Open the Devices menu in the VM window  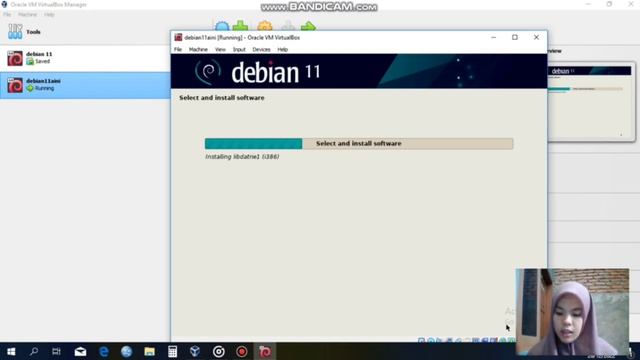coord(261,49)
